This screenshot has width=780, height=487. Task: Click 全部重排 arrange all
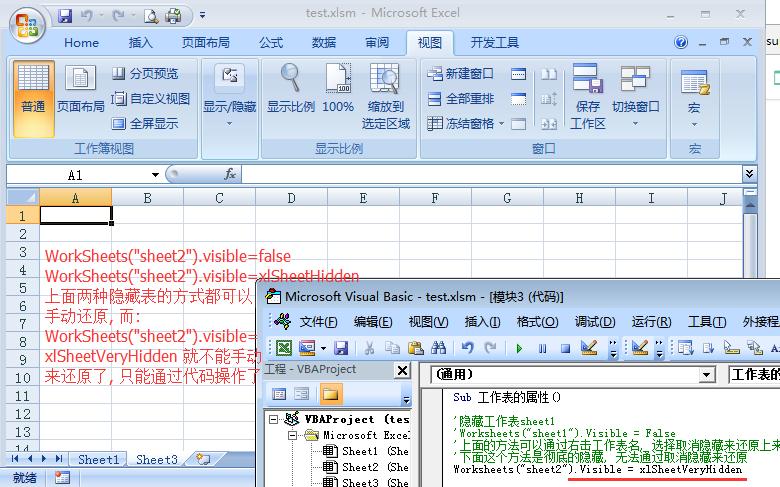461,98
